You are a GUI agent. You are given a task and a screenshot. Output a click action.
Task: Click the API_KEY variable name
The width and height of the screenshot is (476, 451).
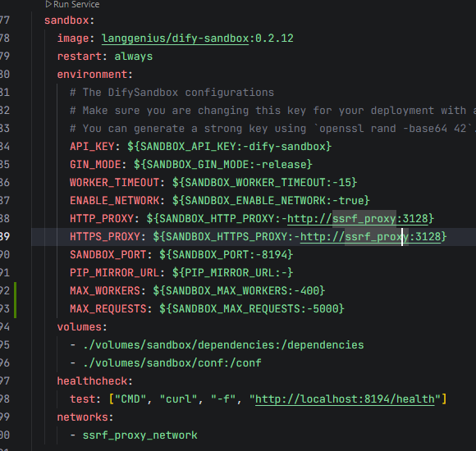92,147
